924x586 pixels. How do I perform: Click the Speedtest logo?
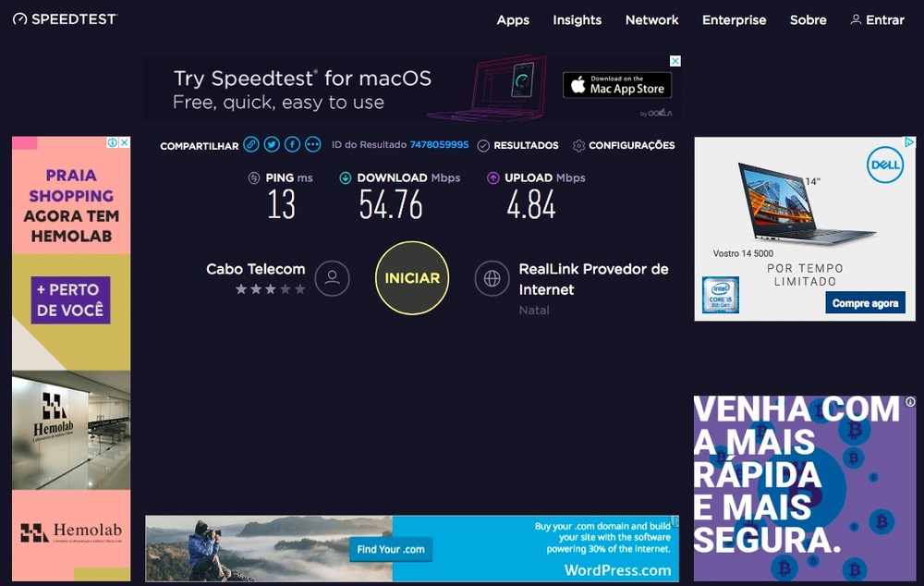(x=65, y=18)
